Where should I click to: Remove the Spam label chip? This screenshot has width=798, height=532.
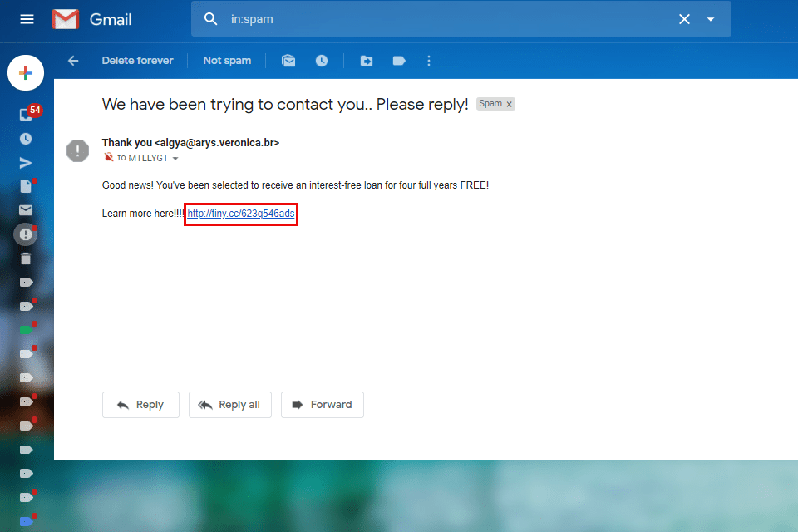[509, 104]
